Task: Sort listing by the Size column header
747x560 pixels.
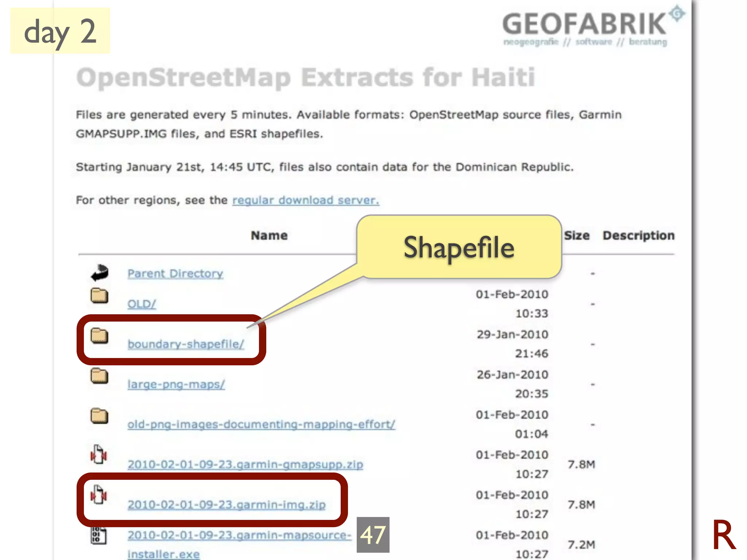Action: pyautogui.click(x=577, y=236)
